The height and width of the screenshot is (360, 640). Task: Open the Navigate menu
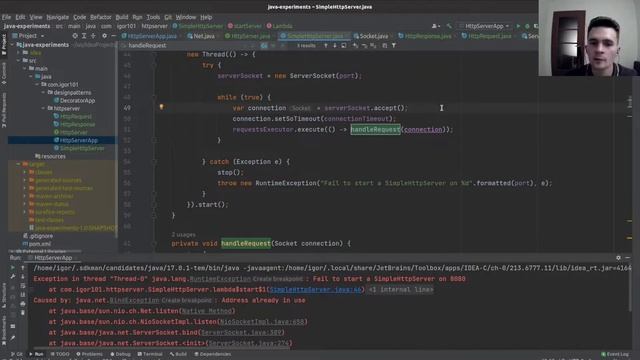58,17
